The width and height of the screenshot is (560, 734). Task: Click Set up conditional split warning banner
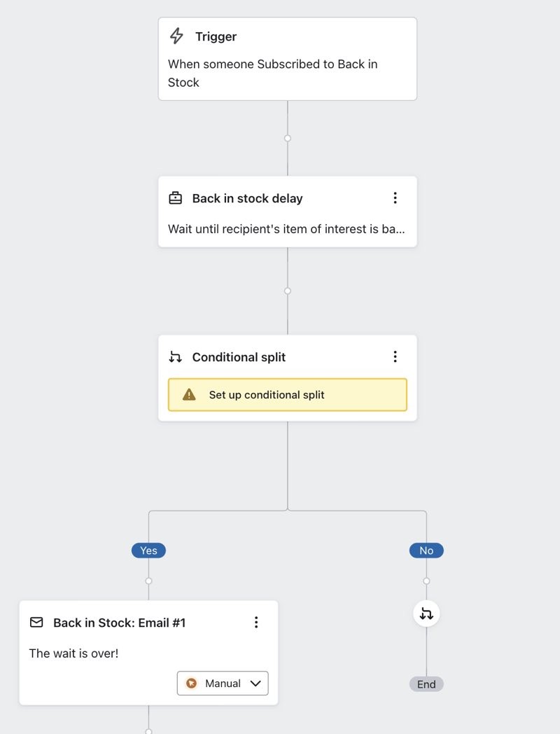click(x=287, y=395)
